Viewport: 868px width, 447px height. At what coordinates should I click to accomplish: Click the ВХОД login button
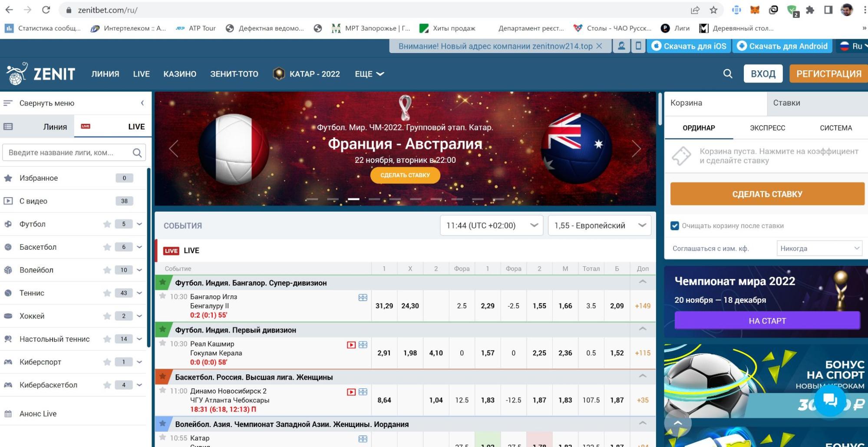click(x=763, y=74)
